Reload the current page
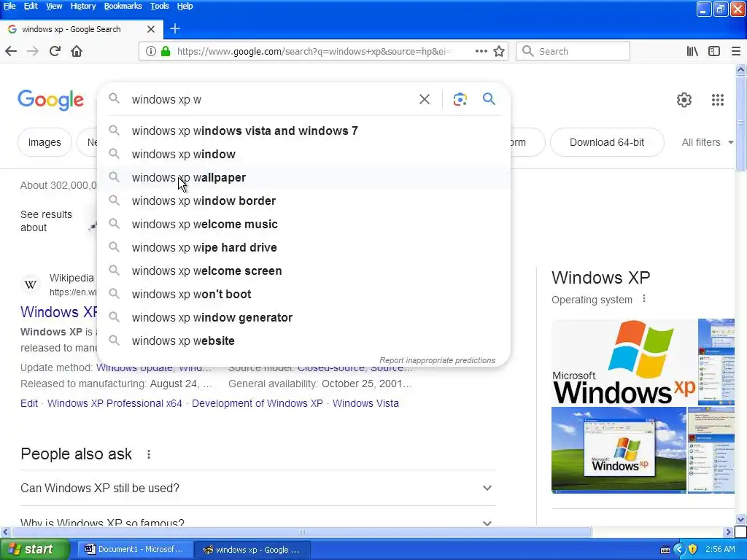 (55, 51)
